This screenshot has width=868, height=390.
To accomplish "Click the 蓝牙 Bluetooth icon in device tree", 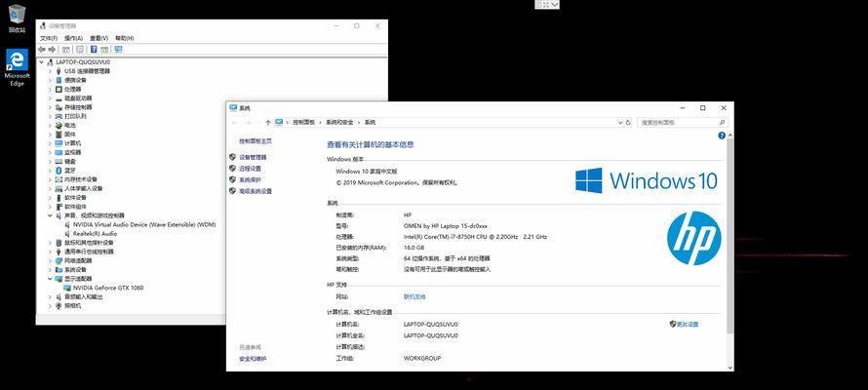I will [x=59, y=170].
